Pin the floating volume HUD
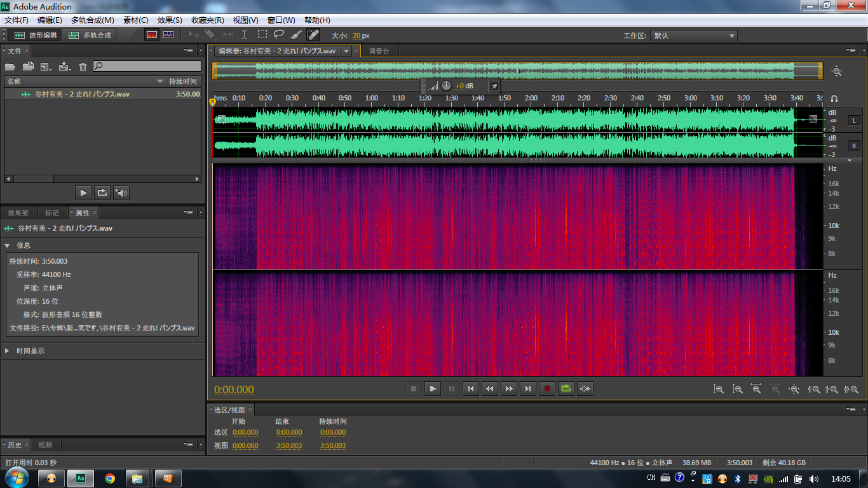 (x=494, y=86)
